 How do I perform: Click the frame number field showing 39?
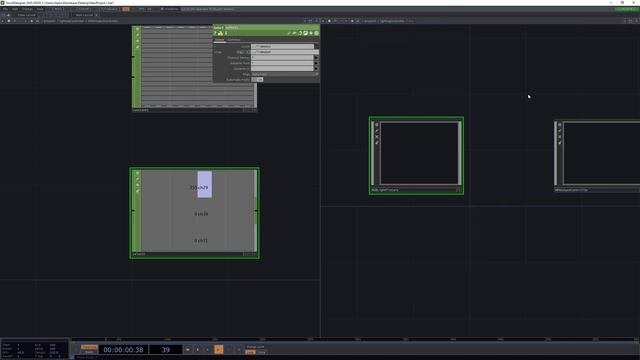[x=166, y=350]
